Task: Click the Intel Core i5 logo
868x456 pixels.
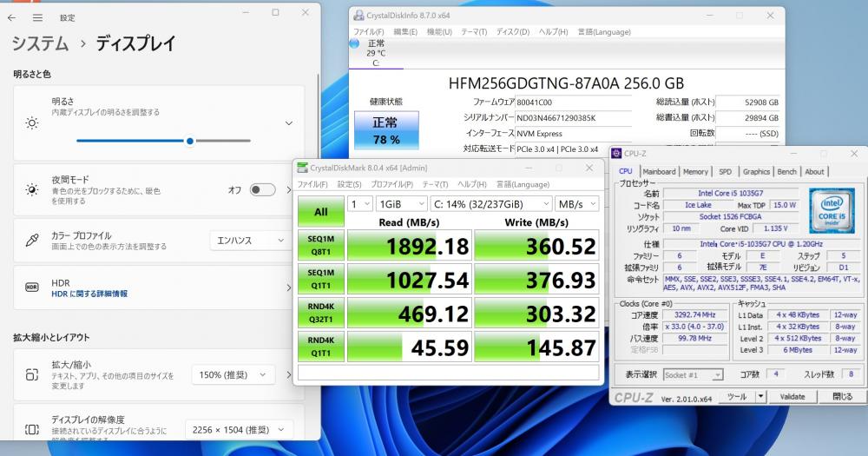Action: click(x=832, y=210)
